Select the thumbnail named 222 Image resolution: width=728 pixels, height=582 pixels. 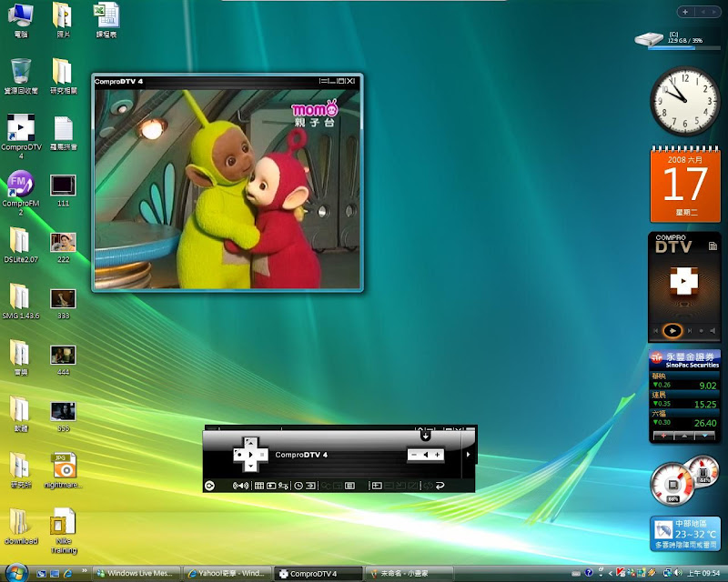point(63,247)
